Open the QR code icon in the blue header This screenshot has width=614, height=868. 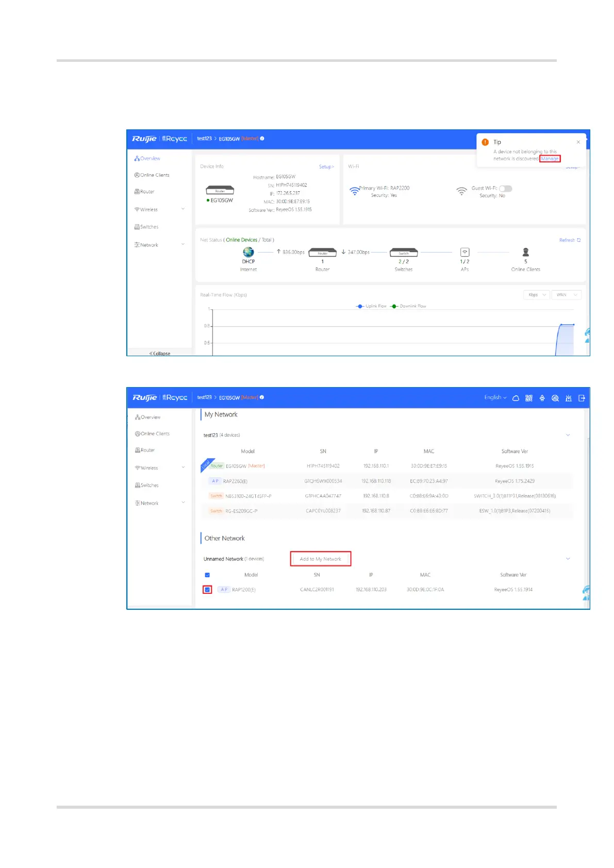coord(529,398)
